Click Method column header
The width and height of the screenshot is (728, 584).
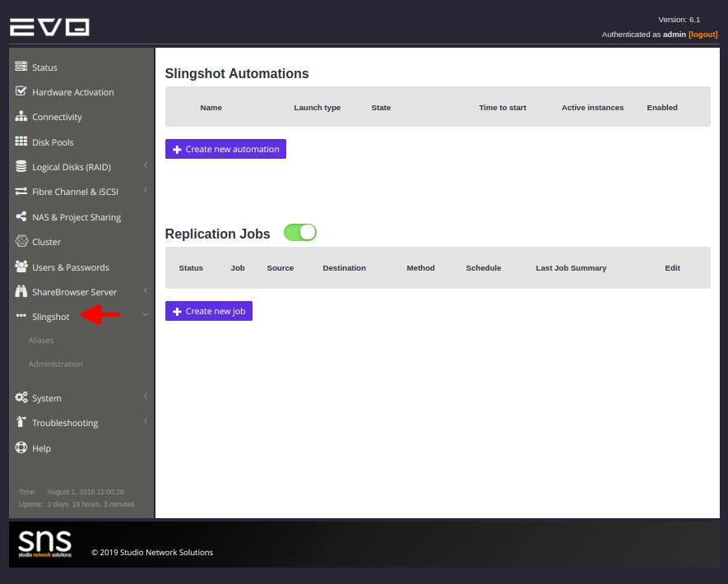click(x=420, y=268)
